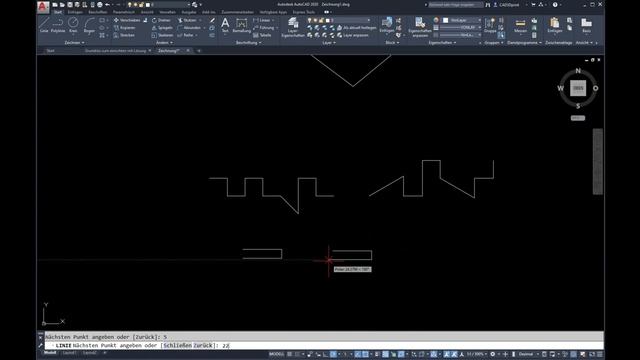Screen dimensions: 640x360
Task: Click the undo arrow in quick access toolbar
Action: click(x=107, y=4)
